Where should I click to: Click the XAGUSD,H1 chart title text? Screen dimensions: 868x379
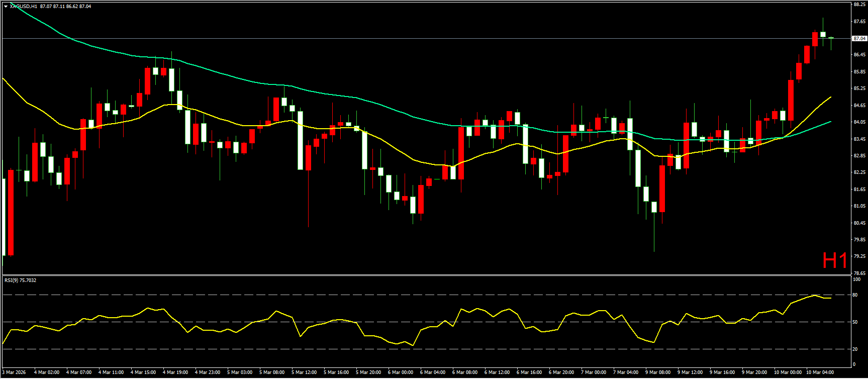pos(23,7)
